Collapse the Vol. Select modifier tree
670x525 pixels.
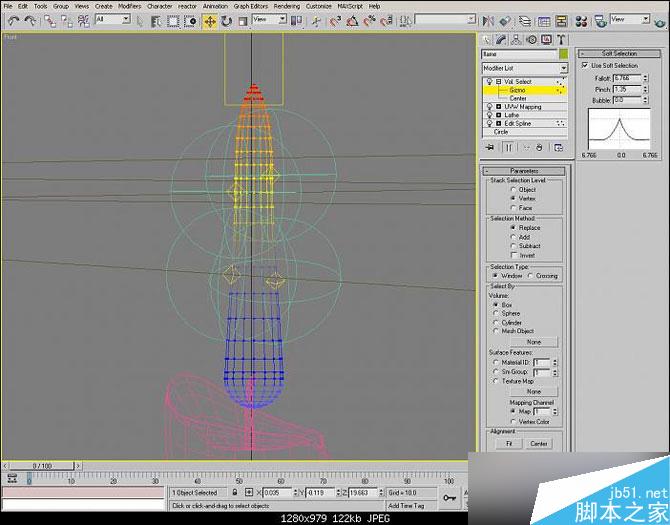tap(499, 82)
